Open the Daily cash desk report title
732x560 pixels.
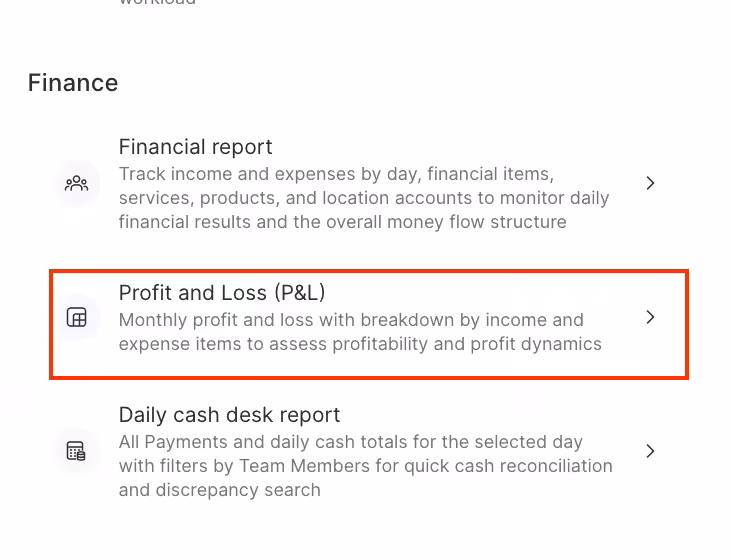[x=229, y=415]
